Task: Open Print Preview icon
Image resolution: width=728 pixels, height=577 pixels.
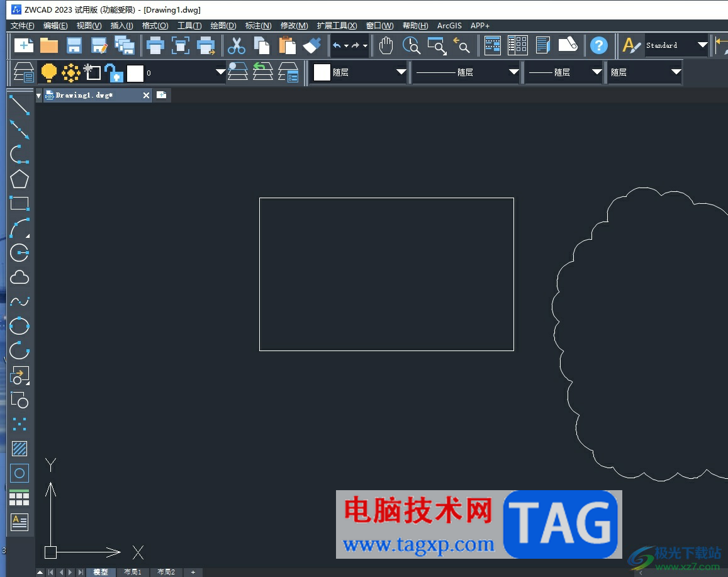Action: (x=180, y=45)
